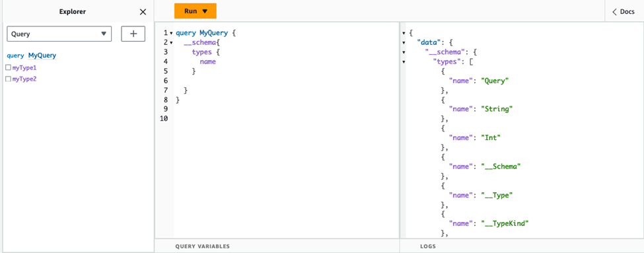Collapse the fold arrow on line 2
Screen dimensions: 644x253
tap(171, 42)
